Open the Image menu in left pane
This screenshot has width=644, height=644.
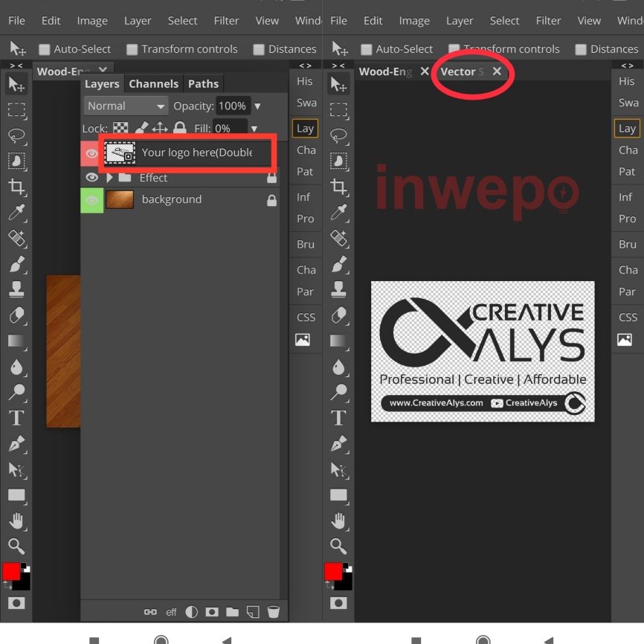[x=92, y=21]
